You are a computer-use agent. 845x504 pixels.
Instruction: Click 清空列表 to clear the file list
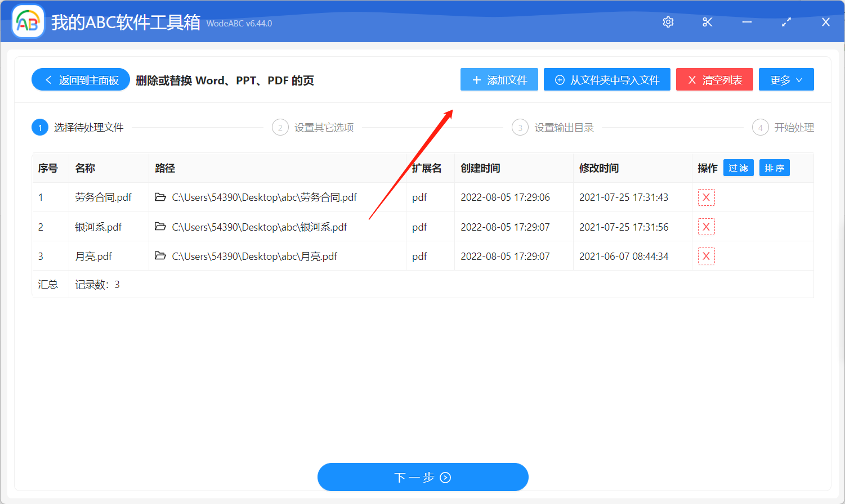coord(714,79)
